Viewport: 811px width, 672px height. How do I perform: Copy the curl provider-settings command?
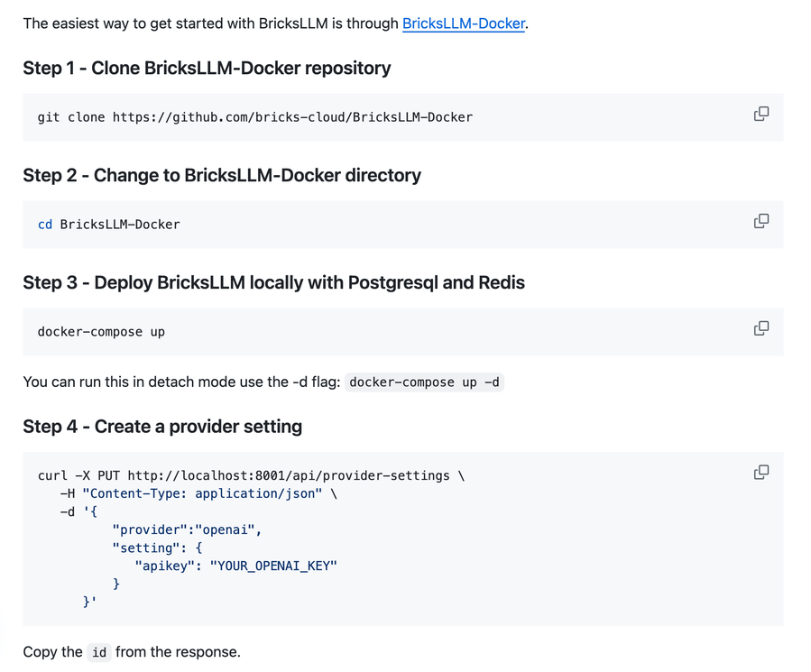[x=761, y=472]
